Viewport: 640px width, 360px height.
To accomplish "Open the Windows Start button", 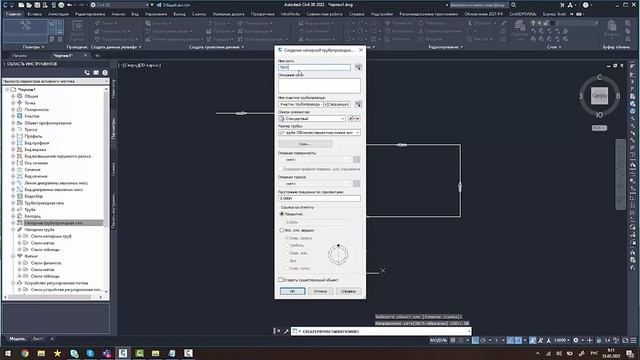I will [8, 353].
